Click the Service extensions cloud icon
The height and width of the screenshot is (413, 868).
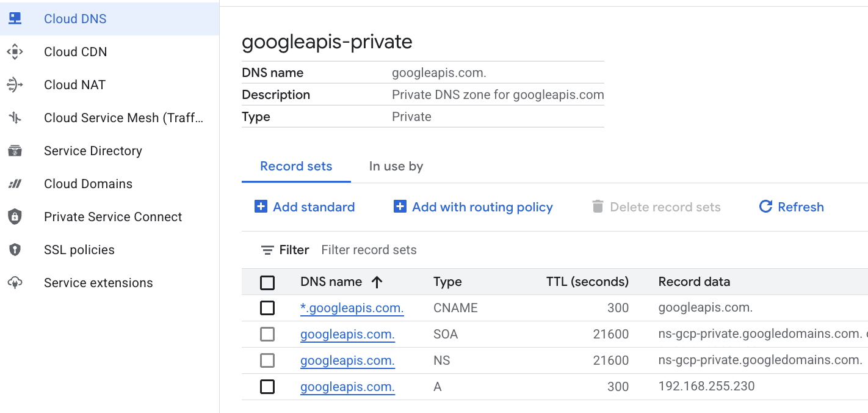coord(15,283)
